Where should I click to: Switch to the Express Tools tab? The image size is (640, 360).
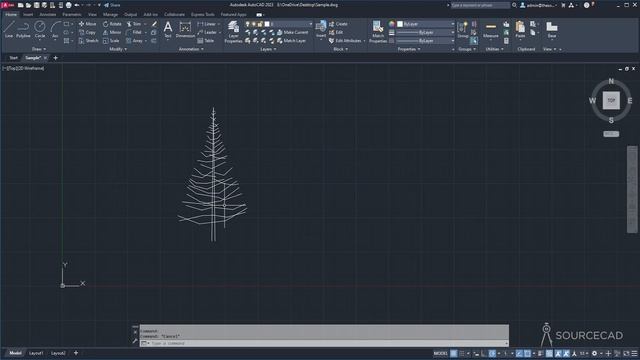pyautogui.click(x=202, y=14)
